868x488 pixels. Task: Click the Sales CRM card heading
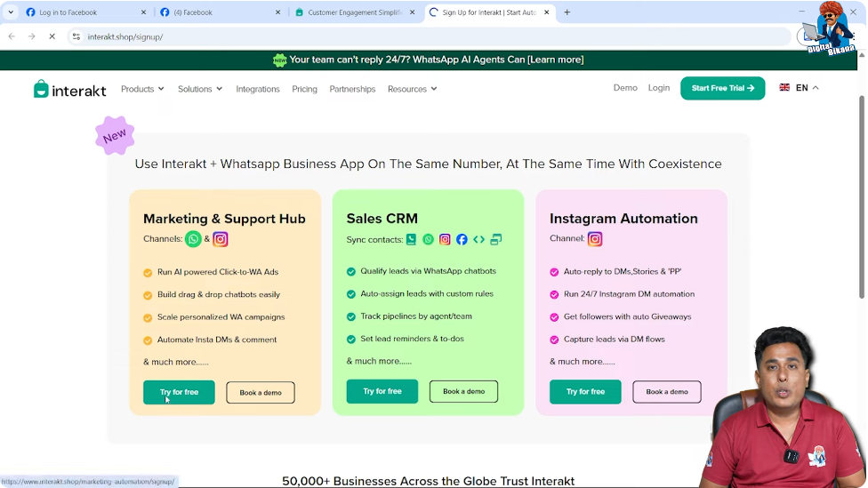tap(382, 219)
